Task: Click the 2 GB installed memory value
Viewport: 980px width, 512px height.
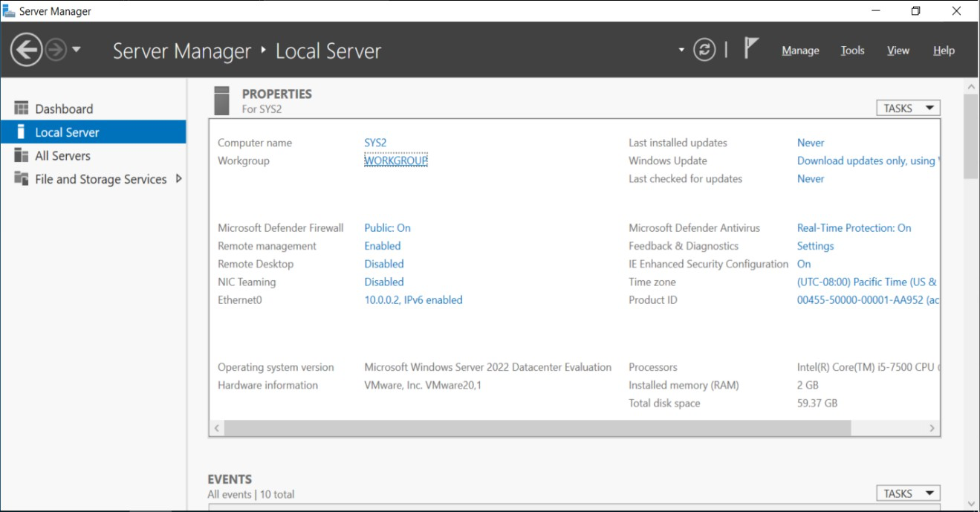Action: pyautogui.click(x=808, y=385)
